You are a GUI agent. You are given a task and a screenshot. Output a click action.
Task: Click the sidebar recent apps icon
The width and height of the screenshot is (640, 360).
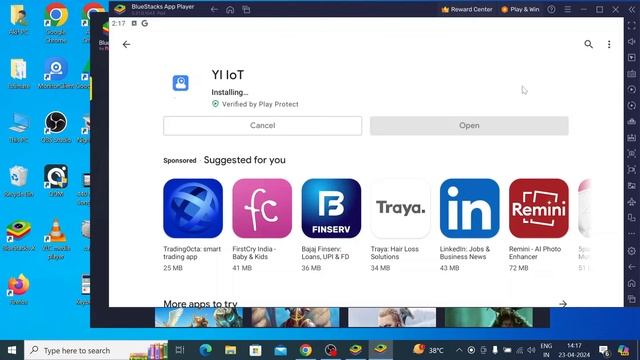(631, 299)
